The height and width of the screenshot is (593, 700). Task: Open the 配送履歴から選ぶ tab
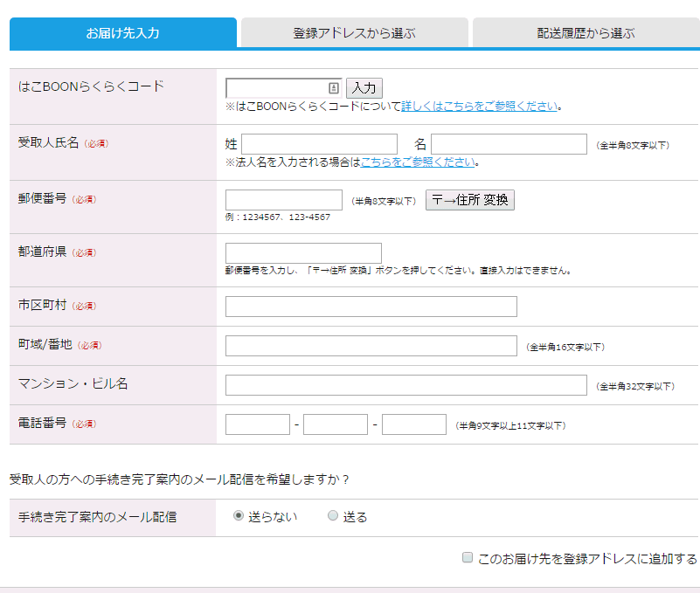point(586,34)
